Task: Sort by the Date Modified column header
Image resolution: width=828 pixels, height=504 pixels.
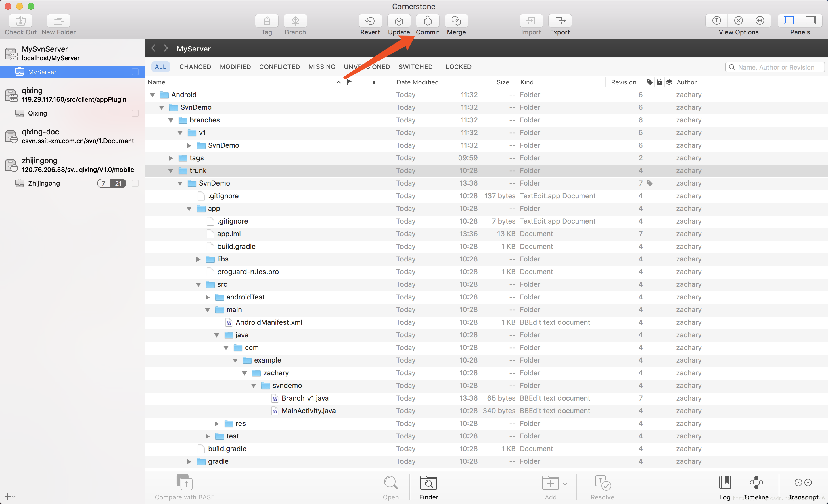Action: pos(437,82)
